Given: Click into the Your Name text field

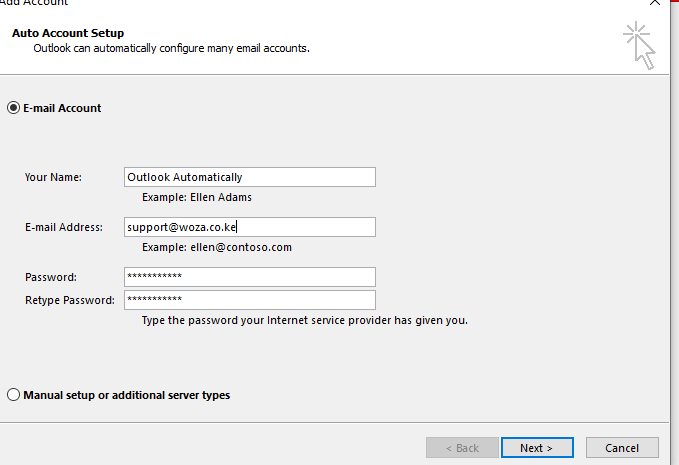Looking at the screenshot, I should click(x=250, y=177).
